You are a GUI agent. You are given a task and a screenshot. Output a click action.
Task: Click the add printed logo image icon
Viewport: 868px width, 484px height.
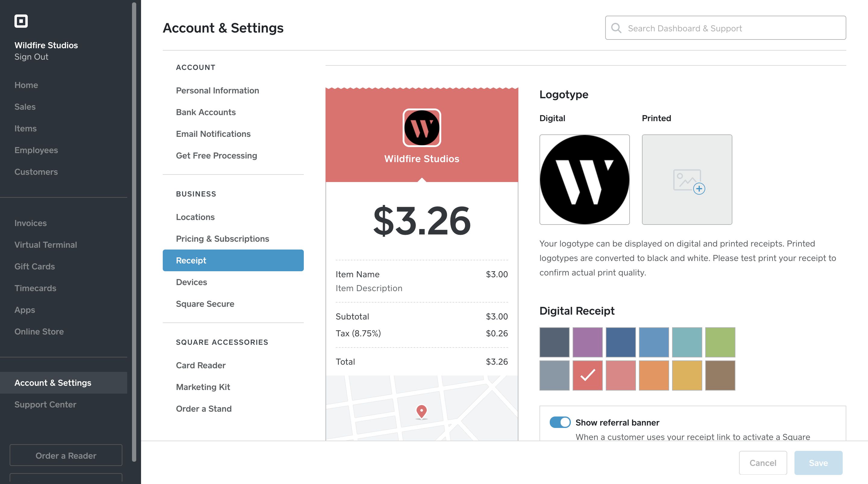pyautogui.click(x=687, y=180)
